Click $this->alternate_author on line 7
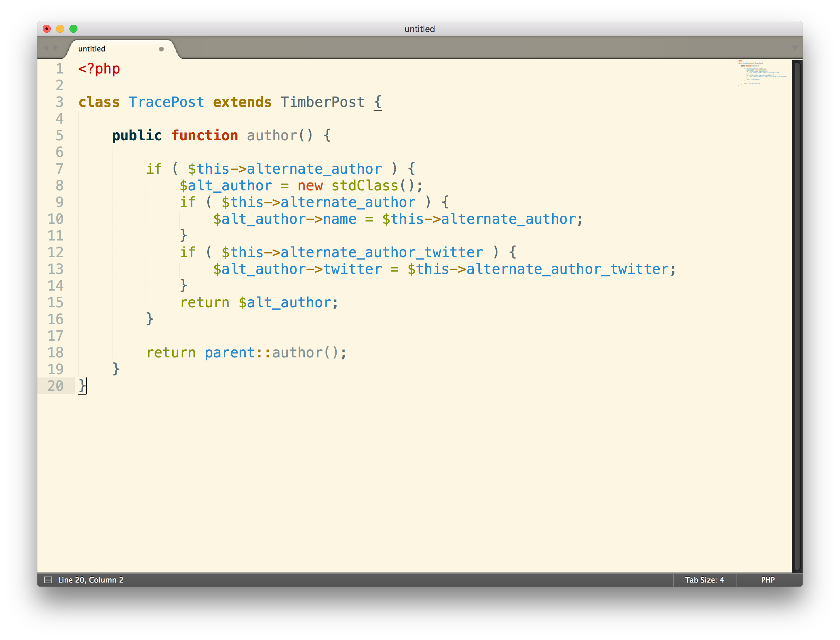The image size is (840, 640). [285, 169]
